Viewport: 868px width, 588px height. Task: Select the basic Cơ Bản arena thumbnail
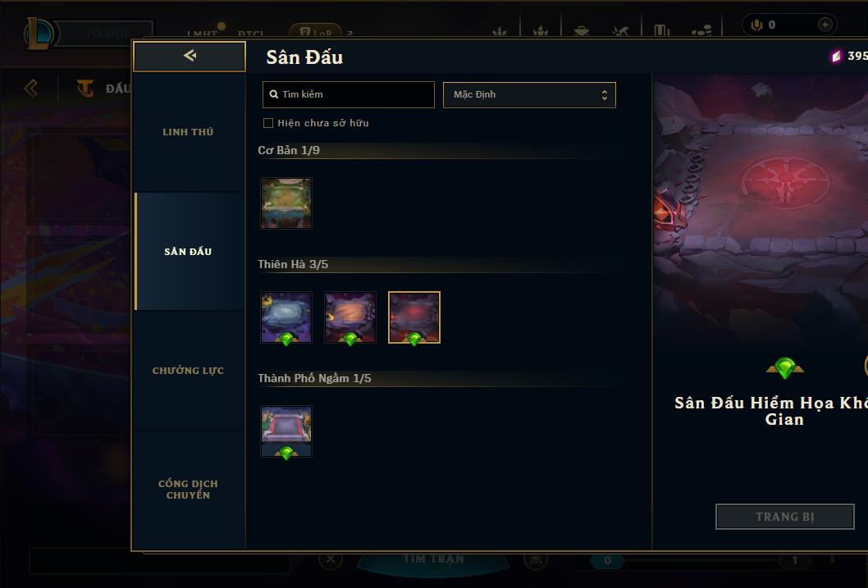286,203
